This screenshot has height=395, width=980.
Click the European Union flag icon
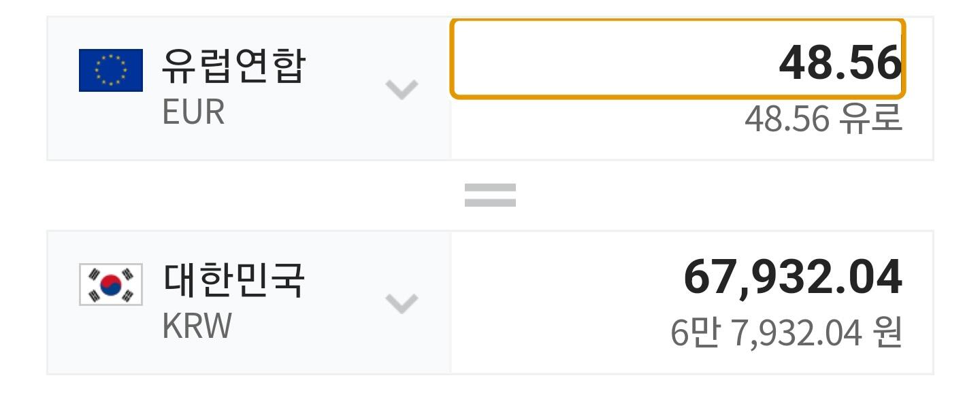click(111, 70)
